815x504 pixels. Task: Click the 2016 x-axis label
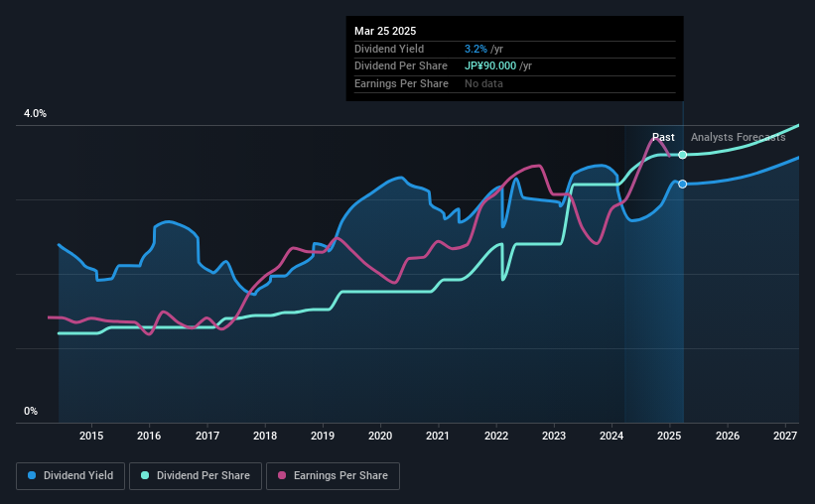tap(149, 436)
